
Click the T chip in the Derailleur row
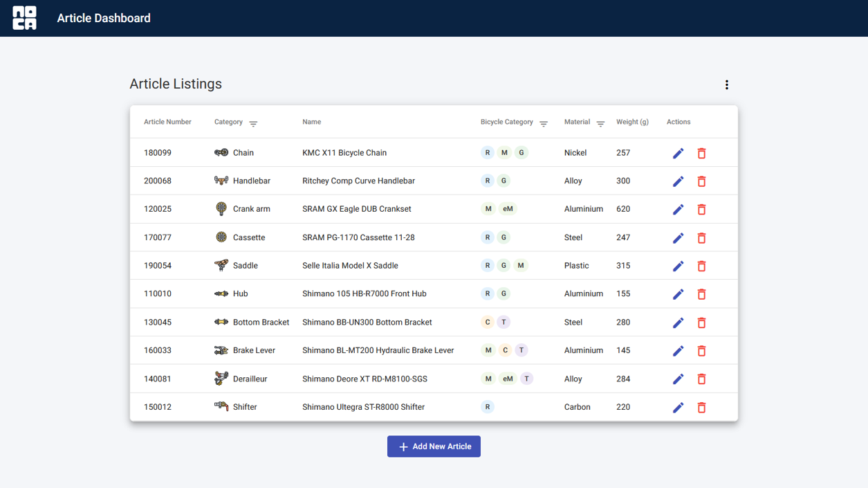pyautogui.click(x=526, y=379)
